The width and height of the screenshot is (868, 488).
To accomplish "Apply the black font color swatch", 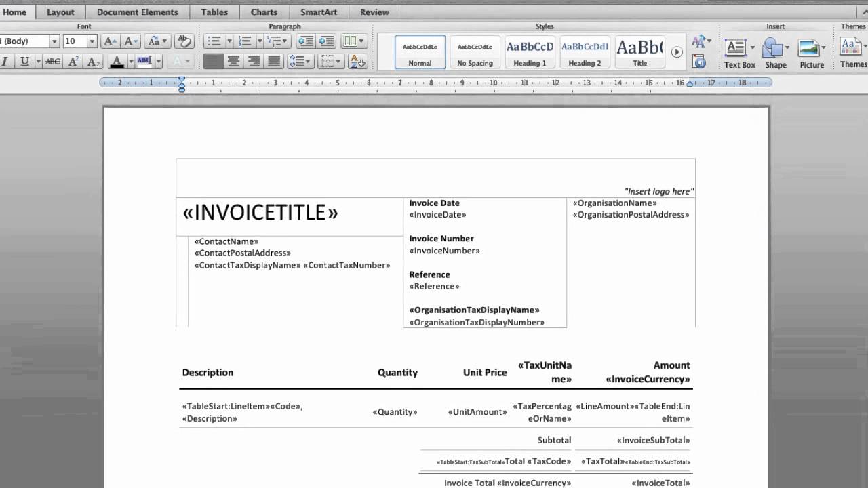I will [117, 62].
